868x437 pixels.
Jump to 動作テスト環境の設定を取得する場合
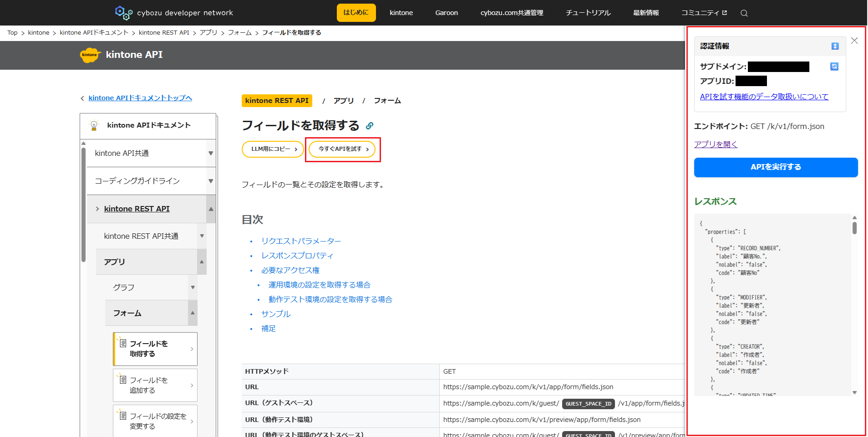coord(330,299)
